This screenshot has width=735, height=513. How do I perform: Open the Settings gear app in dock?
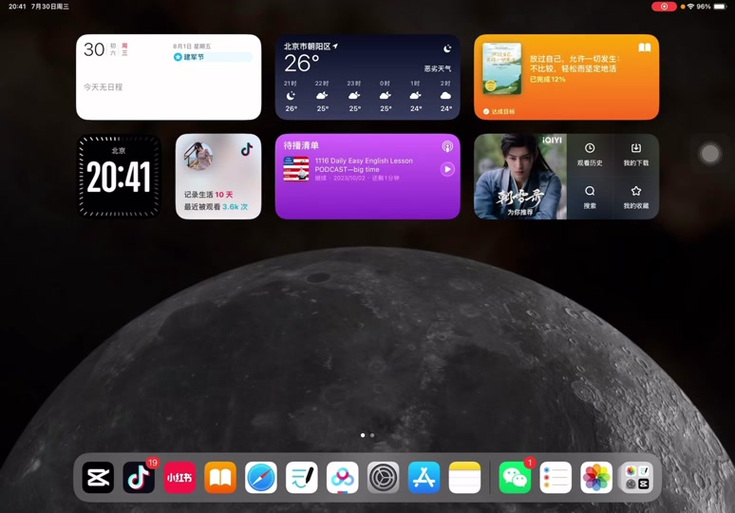383,477
